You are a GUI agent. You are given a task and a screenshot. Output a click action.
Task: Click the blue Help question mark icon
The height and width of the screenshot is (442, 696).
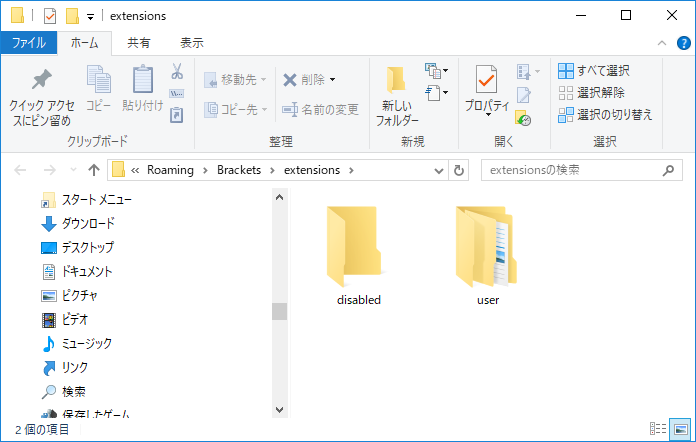pyautogui.click(x=684, y=43)
